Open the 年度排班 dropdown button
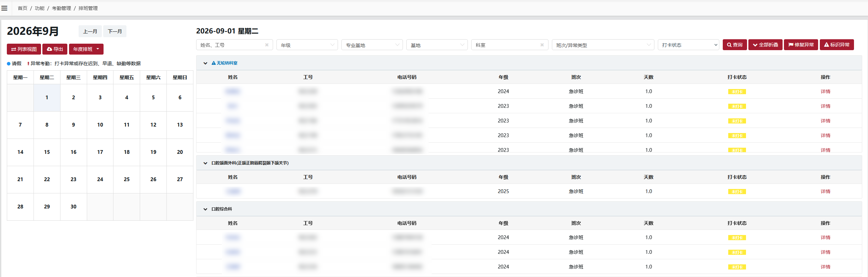The height and width of the screenshot is (277, 868). (86, 49)
